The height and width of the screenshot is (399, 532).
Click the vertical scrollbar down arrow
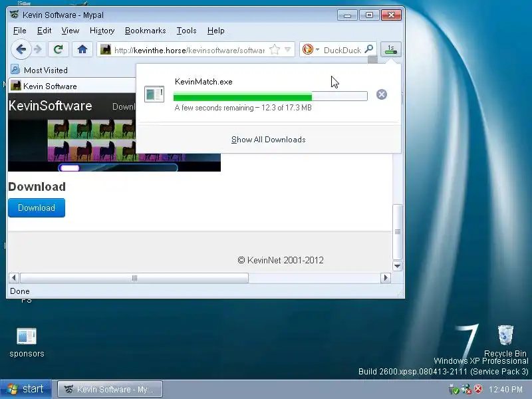click(397, 265)
